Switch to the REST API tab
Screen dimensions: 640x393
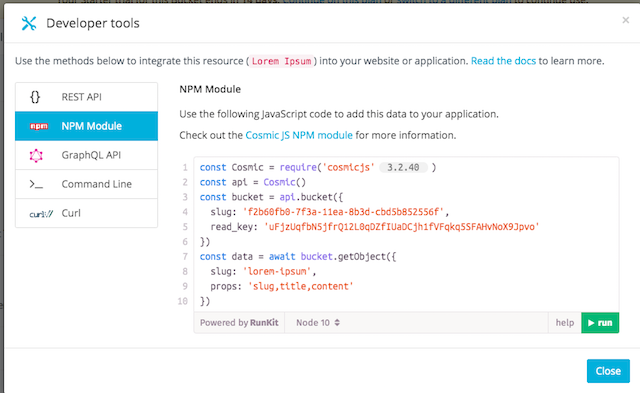tap(87, 97)
